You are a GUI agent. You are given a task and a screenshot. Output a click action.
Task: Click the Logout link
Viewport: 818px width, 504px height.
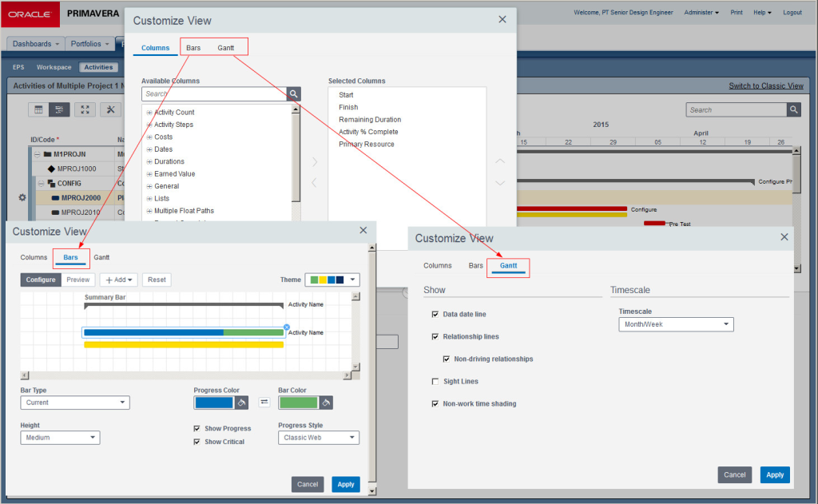pos(792,13)
